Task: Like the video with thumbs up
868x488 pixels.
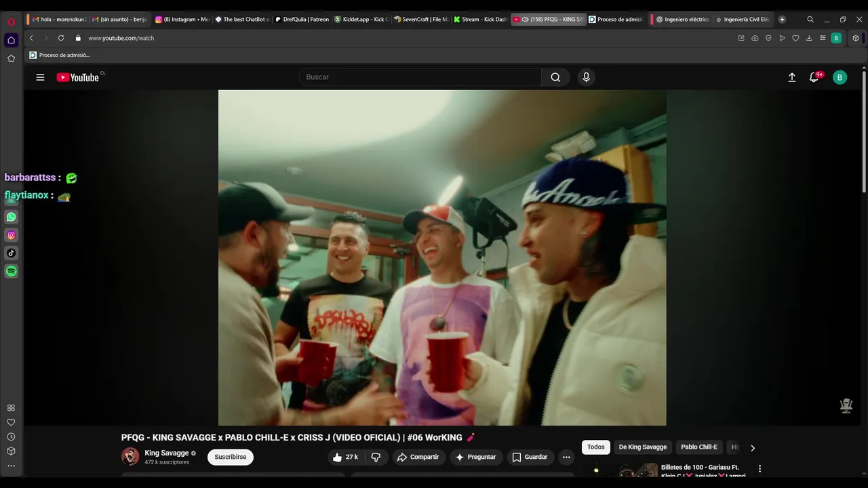Action: tap(345, 457)
